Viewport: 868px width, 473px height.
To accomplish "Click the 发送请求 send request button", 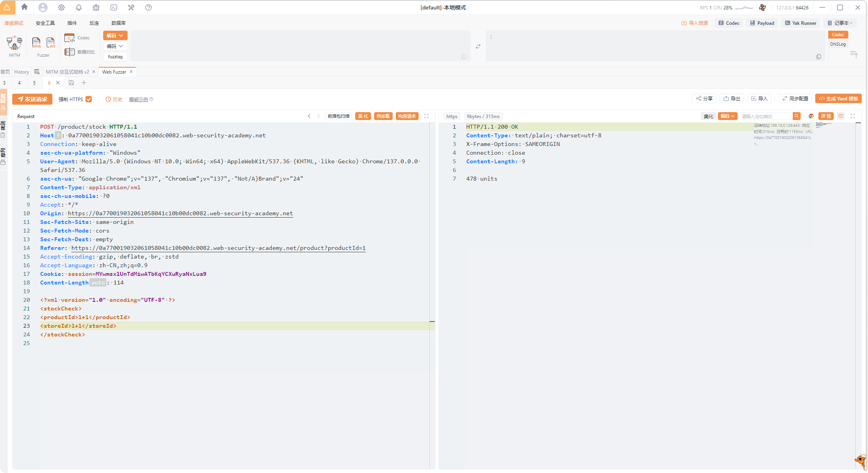I will (32, 99).
